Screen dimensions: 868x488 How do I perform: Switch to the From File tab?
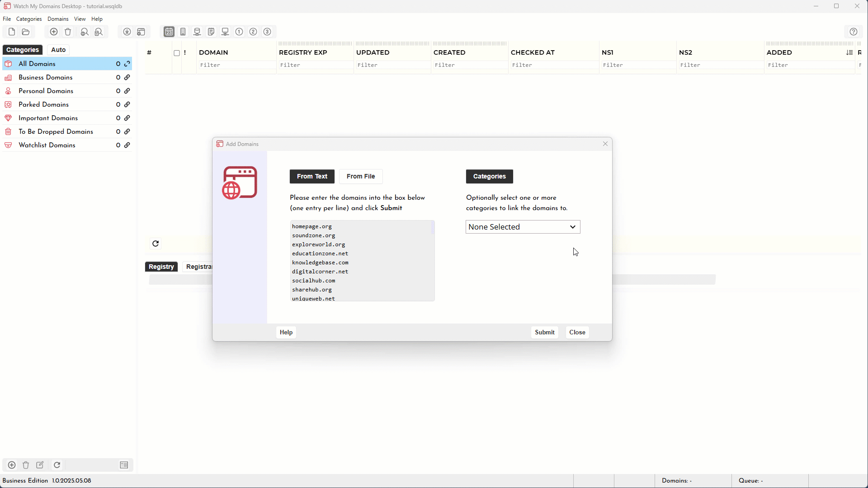click(360, 176)
